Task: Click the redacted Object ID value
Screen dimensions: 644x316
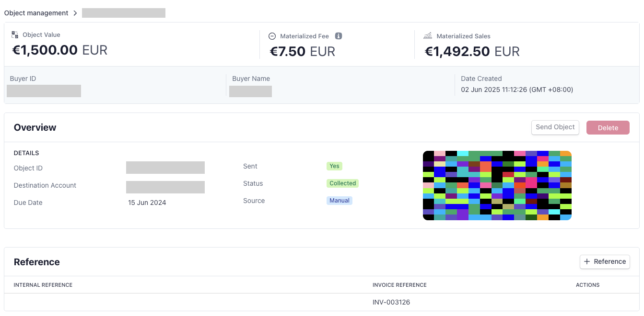Action: [165, 168]
